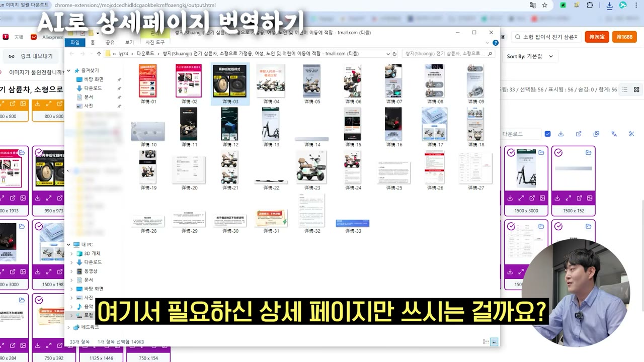
Task: Select the 详情-31 image file
Action: tap(271, 221)
